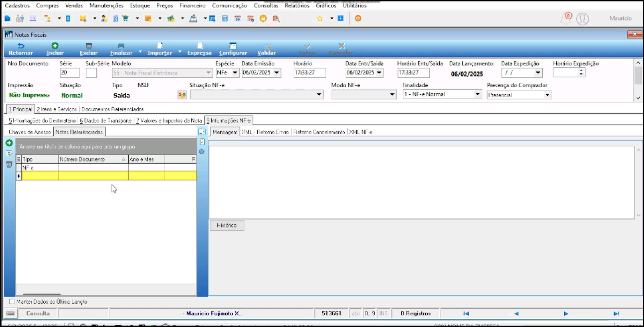Click the Excluir trash toolbar button
644x327 pixels.
[88, 49]
